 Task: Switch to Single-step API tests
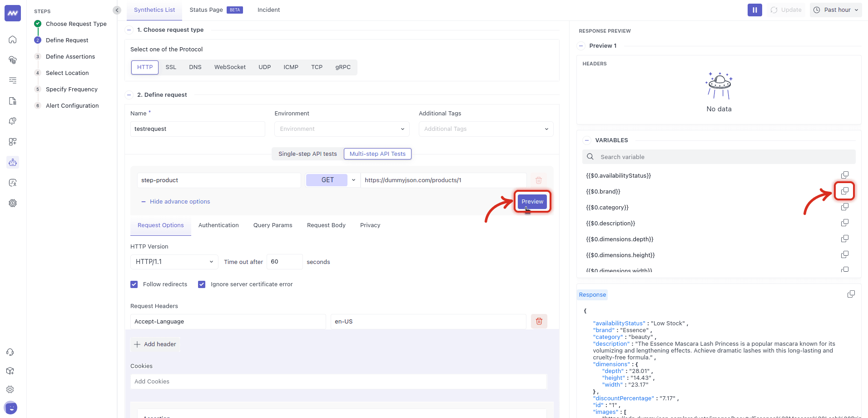(x=308, y=154)
